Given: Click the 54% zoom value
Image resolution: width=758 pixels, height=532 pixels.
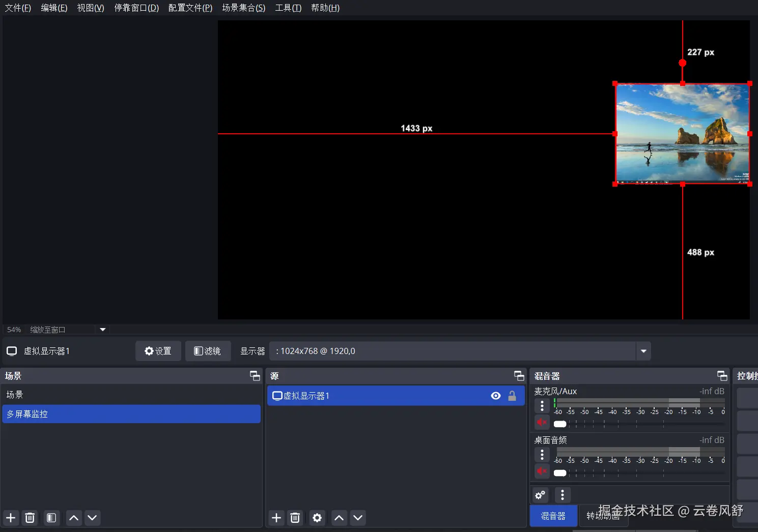Looking at the screenshot, I should (14, 330).
